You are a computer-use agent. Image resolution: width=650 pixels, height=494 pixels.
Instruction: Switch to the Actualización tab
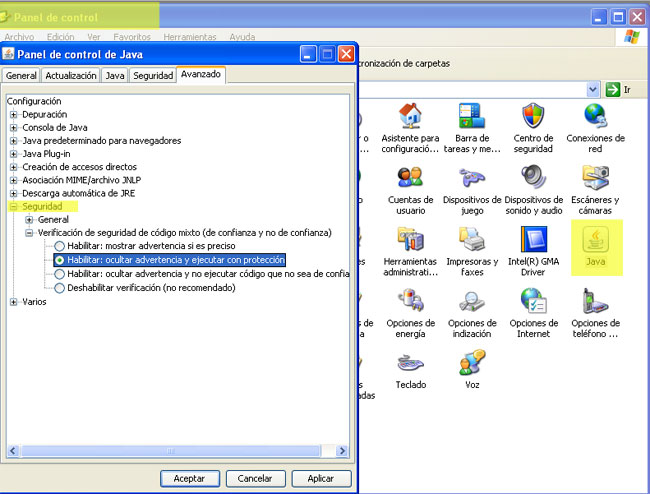click(x=71, y=75)
